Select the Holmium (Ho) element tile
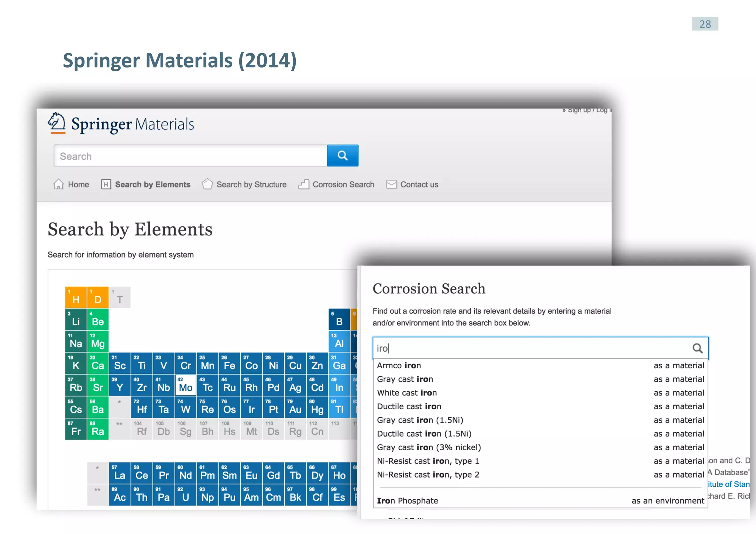 coord(339,473)
